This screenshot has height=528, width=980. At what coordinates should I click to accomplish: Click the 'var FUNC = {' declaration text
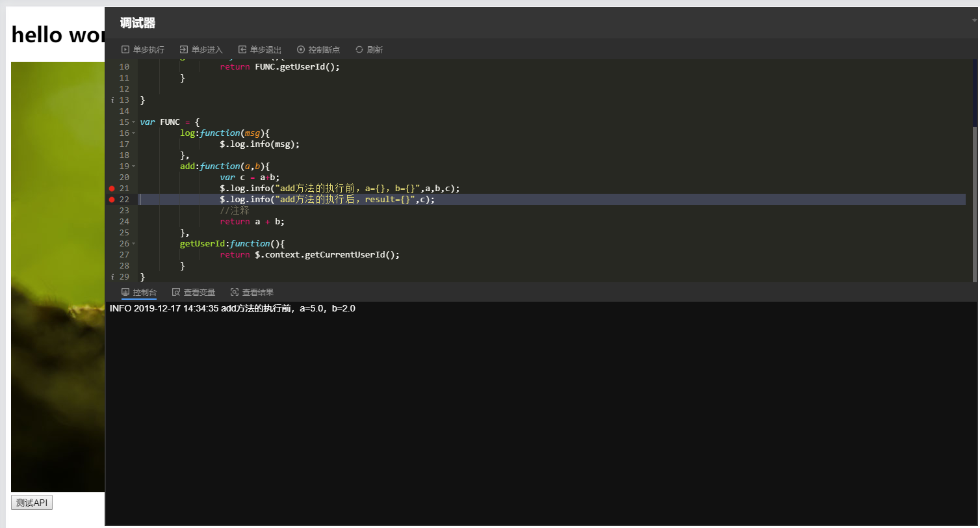(170, 122)
